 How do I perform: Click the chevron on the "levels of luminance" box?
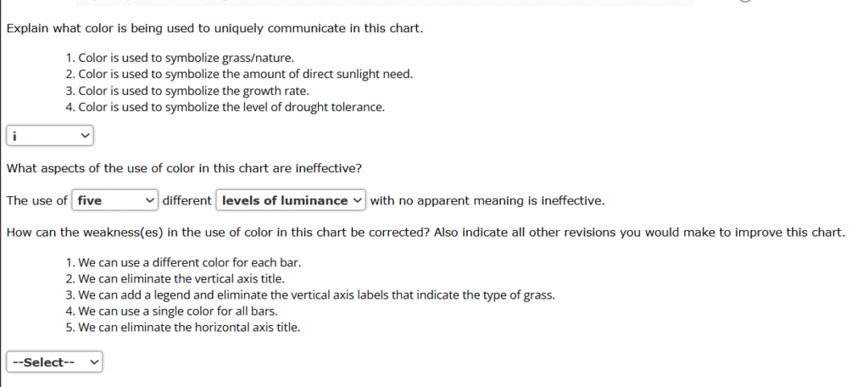[x=357, y=201]
